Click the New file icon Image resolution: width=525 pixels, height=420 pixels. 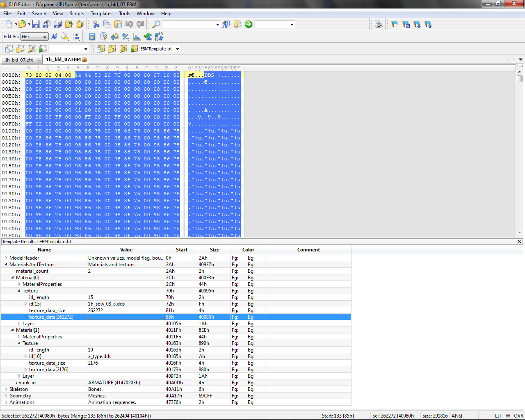click(x=9, y=24)
